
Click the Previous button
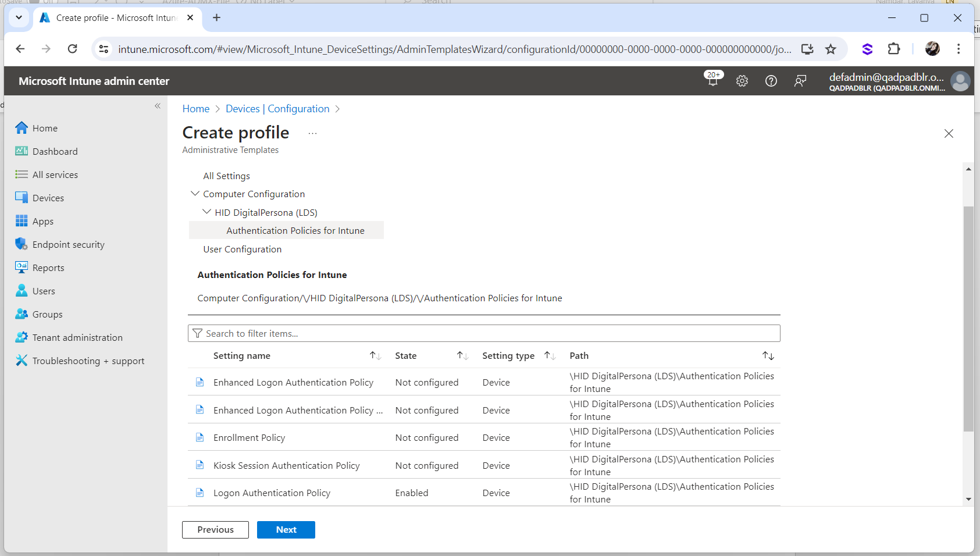coord(215,530)
